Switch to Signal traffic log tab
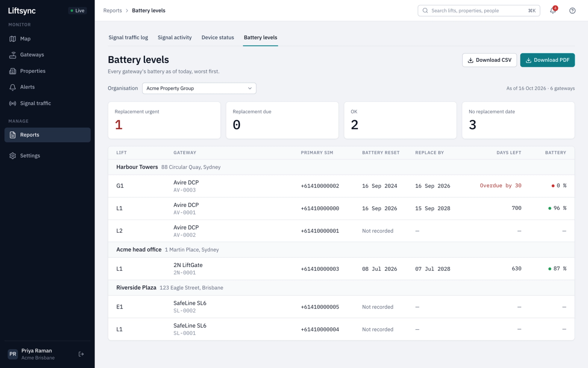588x368 pixels. pos(128,37)
